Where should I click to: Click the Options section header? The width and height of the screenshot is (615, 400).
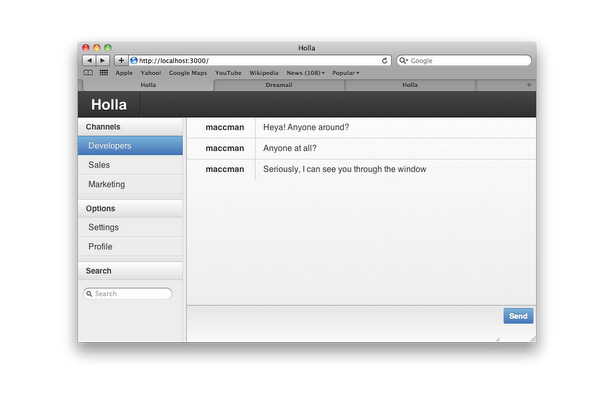point(130,208)
